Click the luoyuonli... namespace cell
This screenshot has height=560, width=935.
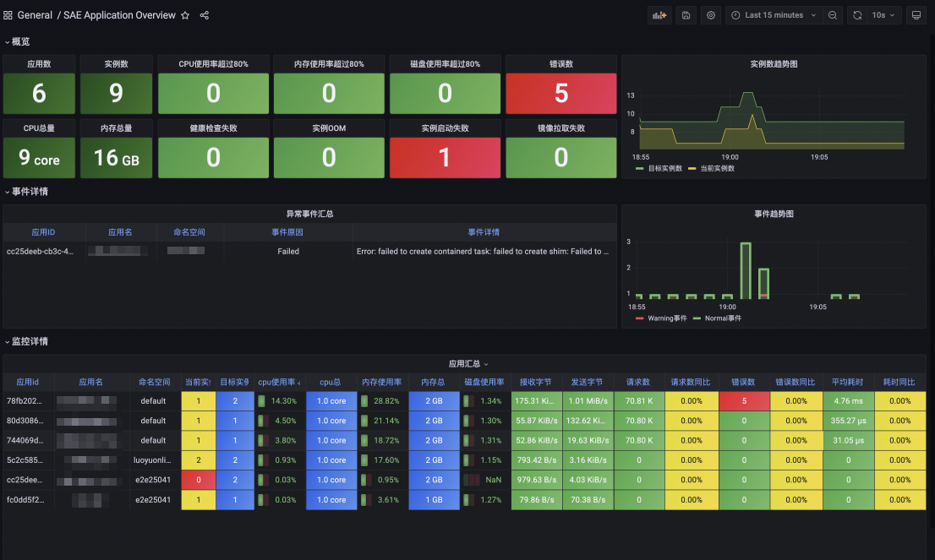[153, 460]
